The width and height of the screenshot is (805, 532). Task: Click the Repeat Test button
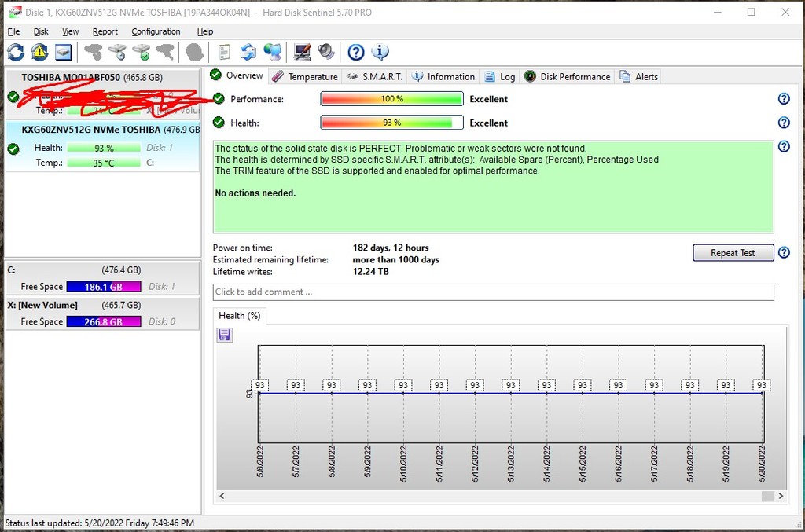pos(733,252)
